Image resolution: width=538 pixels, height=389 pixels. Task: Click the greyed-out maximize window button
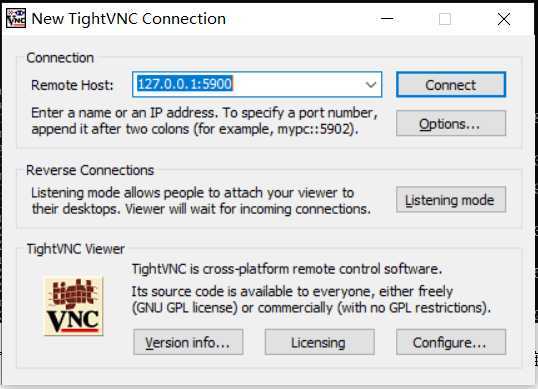pyautogui.click(x=445, y=19)
